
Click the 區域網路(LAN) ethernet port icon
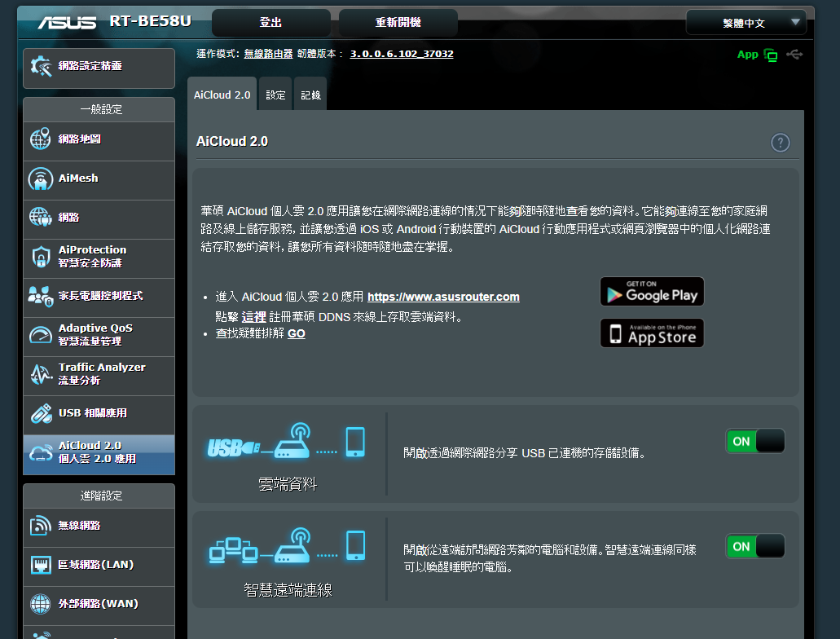coord(41,565)
